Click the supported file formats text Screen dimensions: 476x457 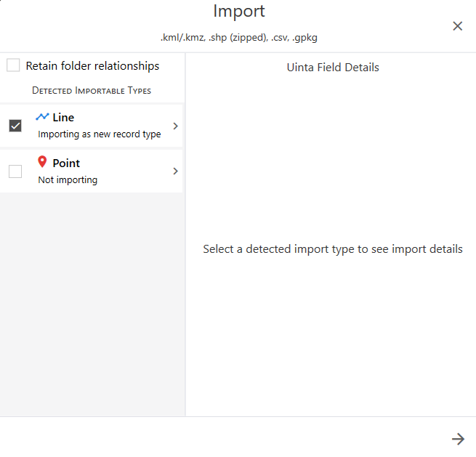click(239, 37)
